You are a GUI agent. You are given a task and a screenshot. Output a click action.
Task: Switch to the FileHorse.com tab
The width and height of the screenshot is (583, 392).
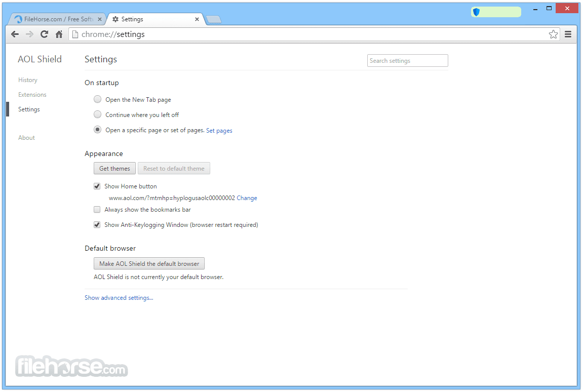[x=58, y=19]
